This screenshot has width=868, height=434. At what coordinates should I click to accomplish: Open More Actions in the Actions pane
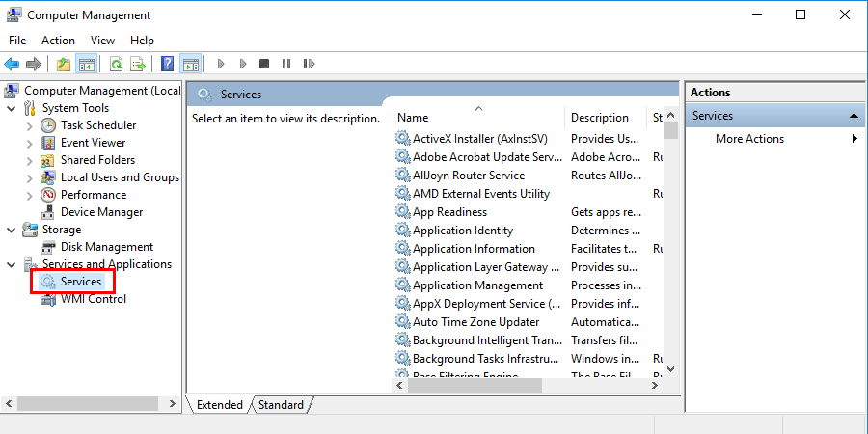[749, 139]
